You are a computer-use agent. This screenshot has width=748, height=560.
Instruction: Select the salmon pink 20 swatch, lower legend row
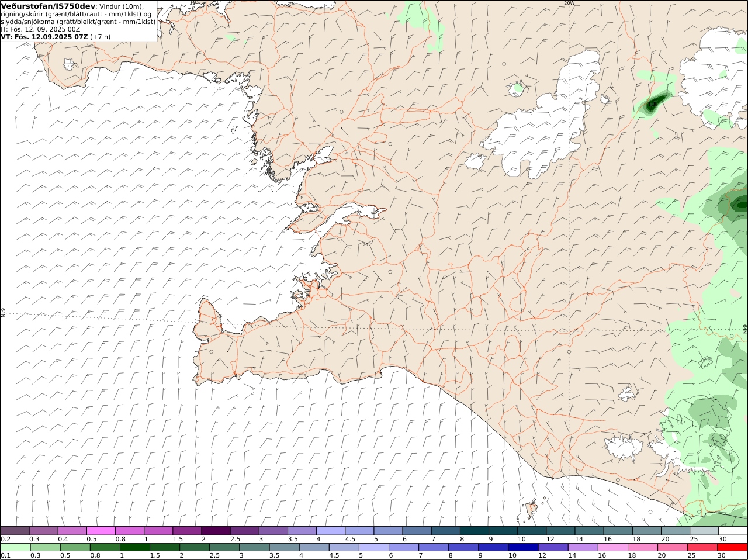tap(673, 547)
